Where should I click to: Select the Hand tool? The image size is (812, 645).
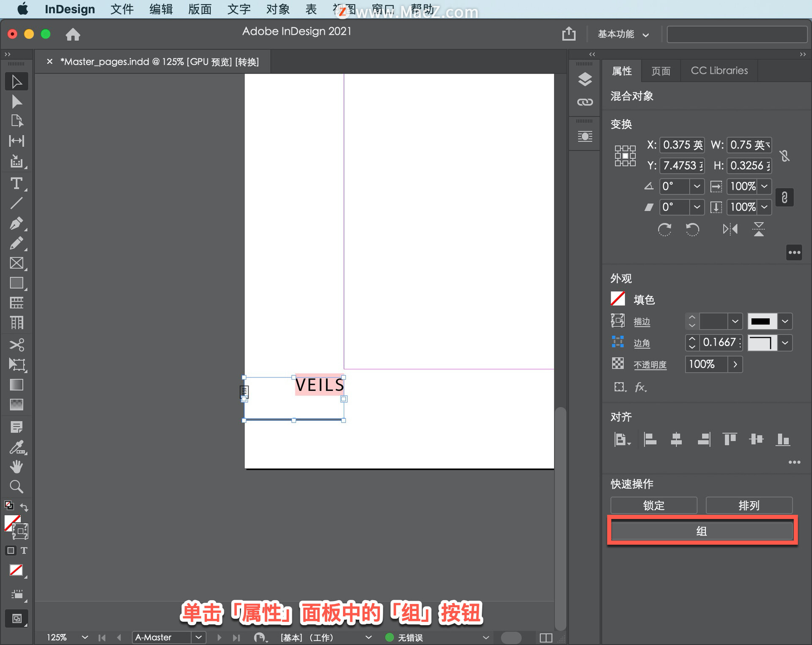(x=16, y=467)
